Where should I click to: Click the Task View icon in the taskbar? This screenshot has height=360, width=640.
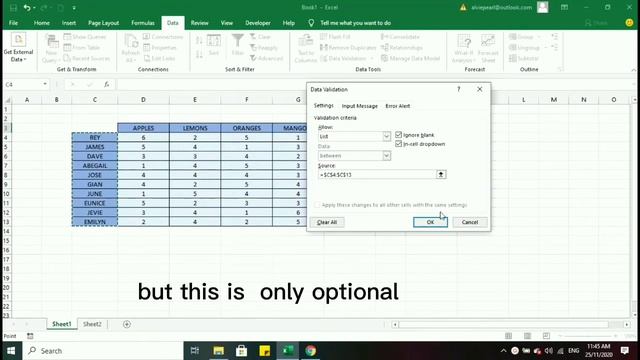[195, 351]
